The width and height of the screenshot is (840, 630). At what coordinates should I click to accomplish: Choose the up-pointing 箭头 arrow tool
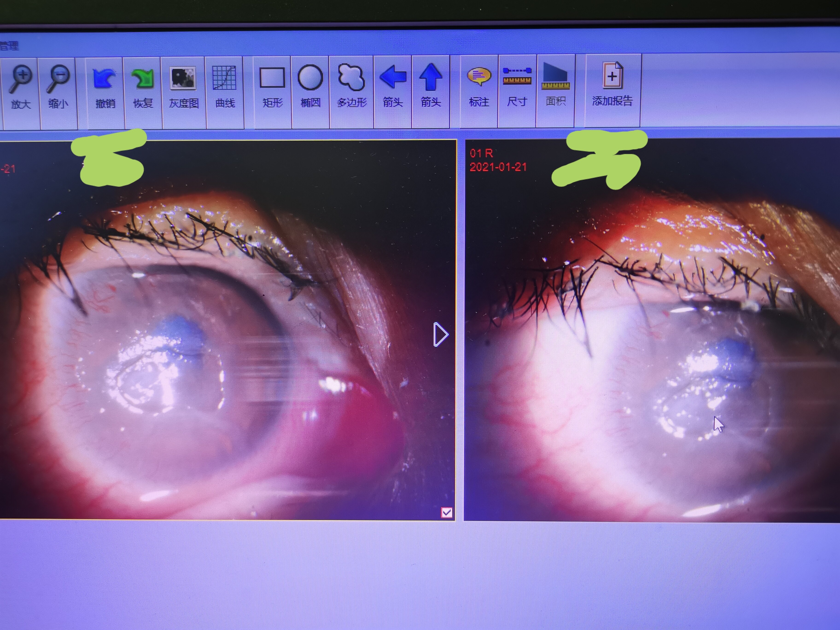click(x=431, y=77)
